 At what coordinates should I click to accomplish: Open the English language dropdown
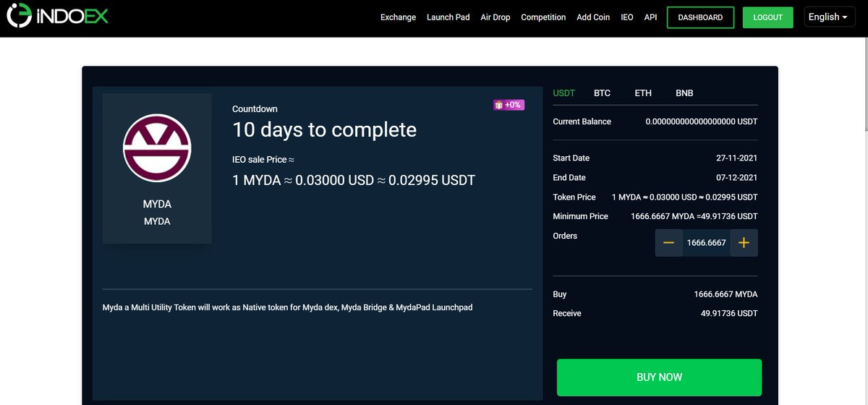point(830,17)
